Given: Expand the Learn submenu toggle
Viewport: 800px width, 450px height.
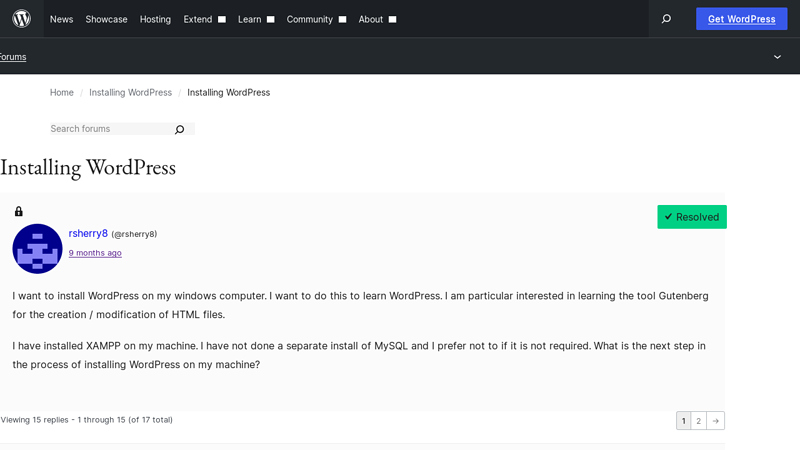Looking at the screenshot, I should click(271, 19).
